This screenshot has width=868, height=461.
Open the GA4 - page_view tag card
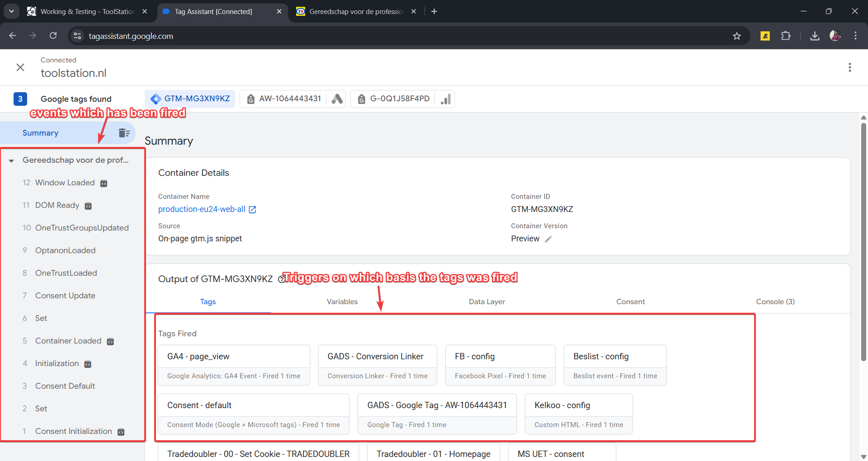(x=234, y=365)
